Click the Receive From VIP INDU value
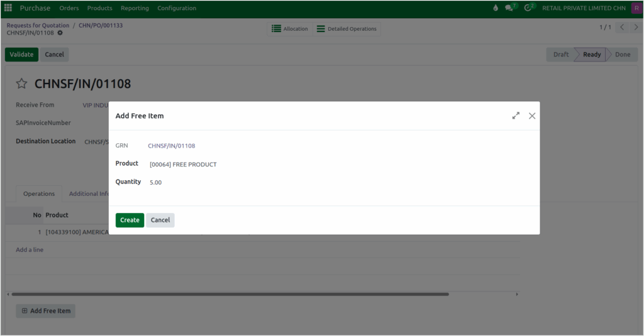Screen dimensions: 644x336 (96, 106)
